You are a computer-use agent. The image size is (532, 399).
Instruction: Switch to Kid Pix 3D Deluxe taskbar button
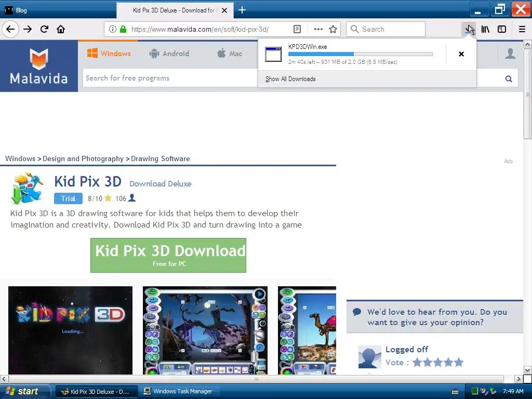pyautogui.click(x=96, y=392)
